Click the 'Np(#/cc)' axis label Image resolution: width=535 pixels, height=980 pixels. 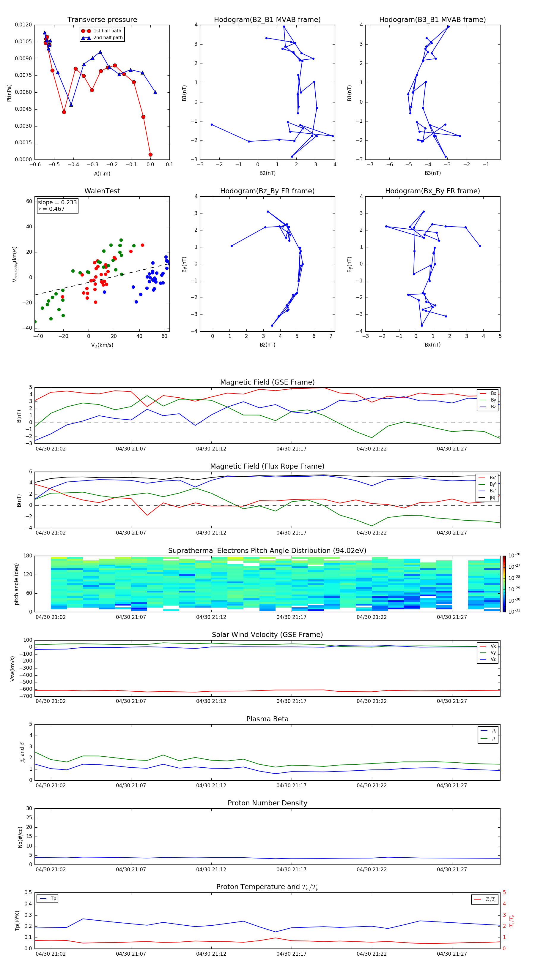tap(20, 837)
